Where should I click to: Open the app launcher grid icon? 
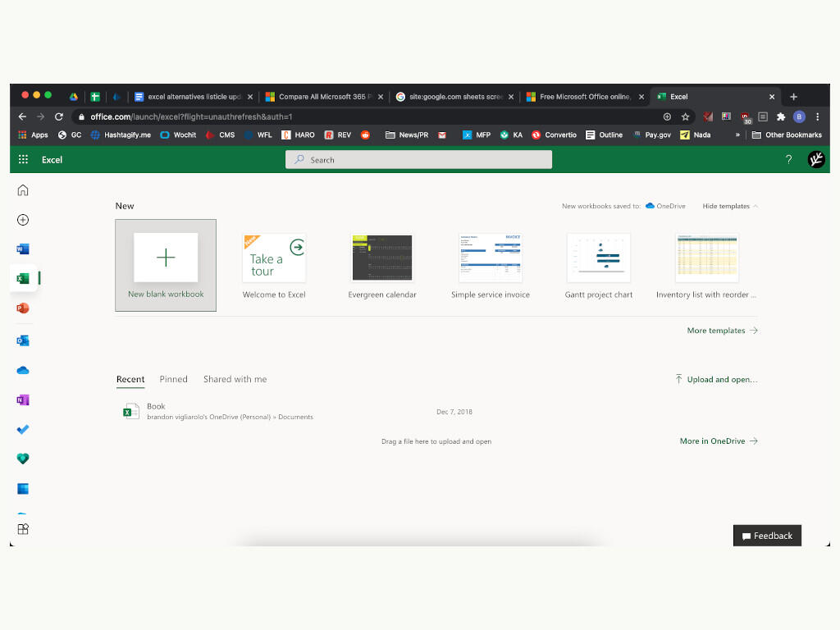[x=23, y=159]
